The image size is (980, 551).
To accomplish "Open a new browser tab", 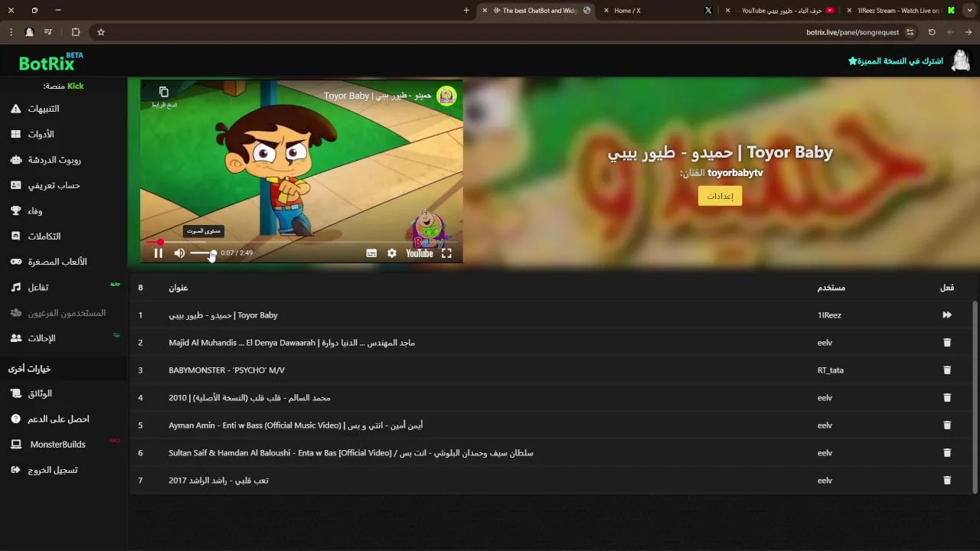I will pos(466,11).
